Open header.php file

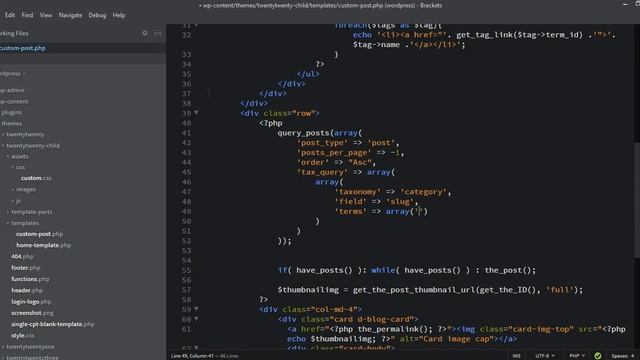(x=27, y=291)
